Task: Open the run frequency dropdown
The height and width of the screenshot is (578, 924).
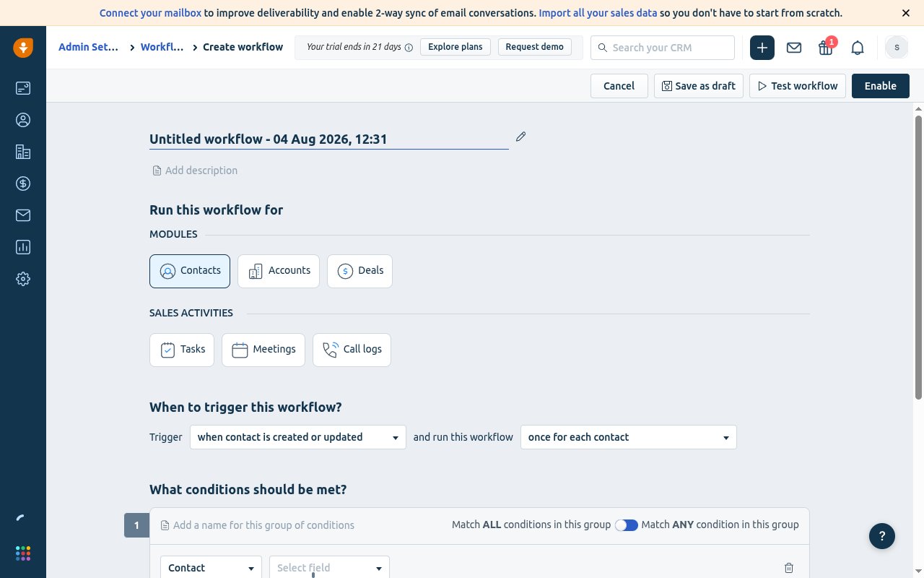Action: (629, 437)
